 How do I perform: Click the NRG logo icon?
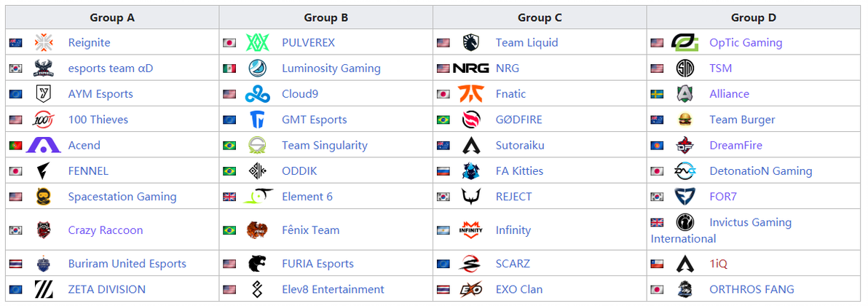[x=470, y=68]
